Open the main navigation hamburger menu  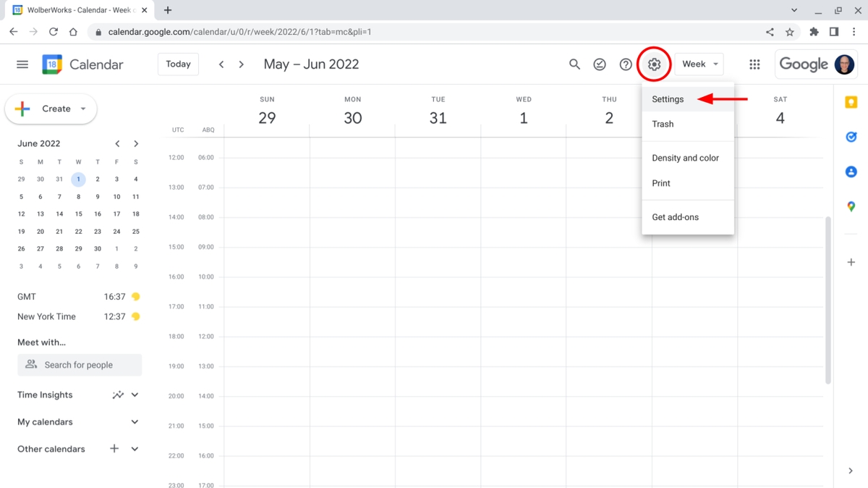[x=22, y=64]
